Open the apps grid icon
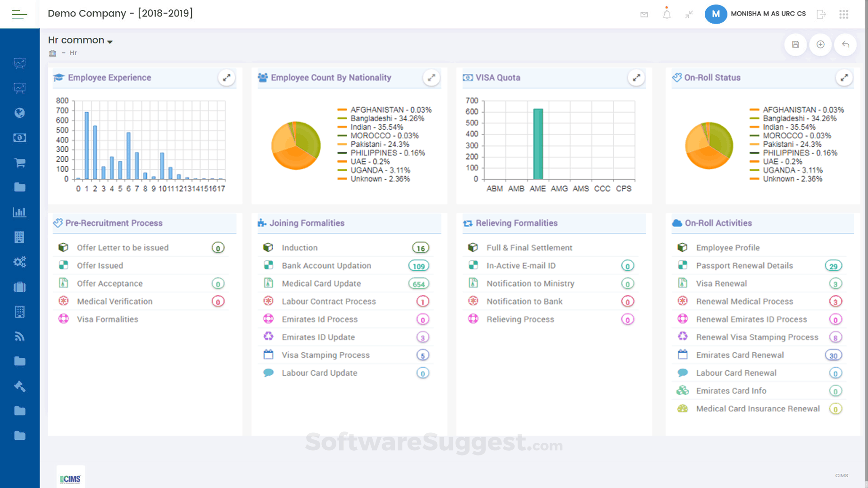Viewport: 868px width, 488px height. pos(844,15)
